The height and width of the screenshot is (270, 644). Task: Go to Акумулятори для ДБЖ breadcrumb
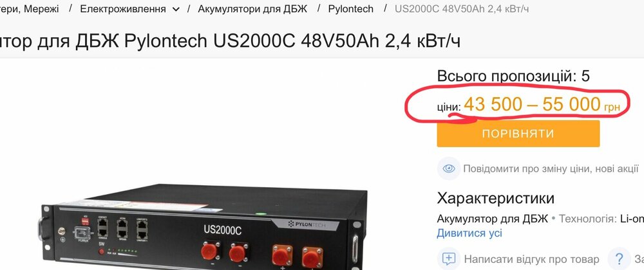pyautogui.click(x=252, y=8)
